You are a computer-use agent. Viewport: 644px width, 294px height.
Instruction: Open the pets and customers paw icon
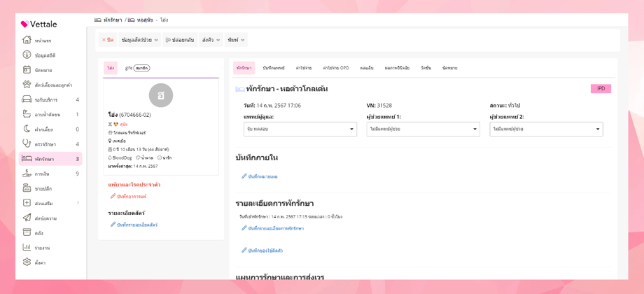click(x=27, y=85)
